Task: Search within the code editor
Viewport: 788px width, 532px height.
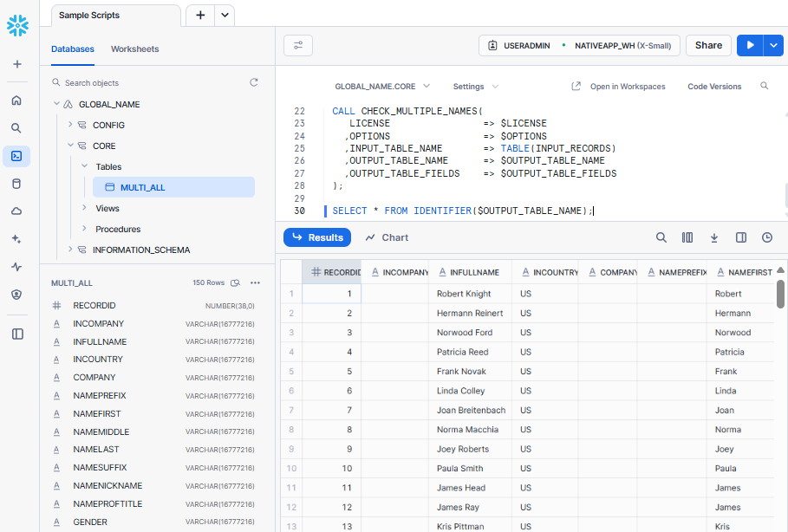Action: coord(764,86)
